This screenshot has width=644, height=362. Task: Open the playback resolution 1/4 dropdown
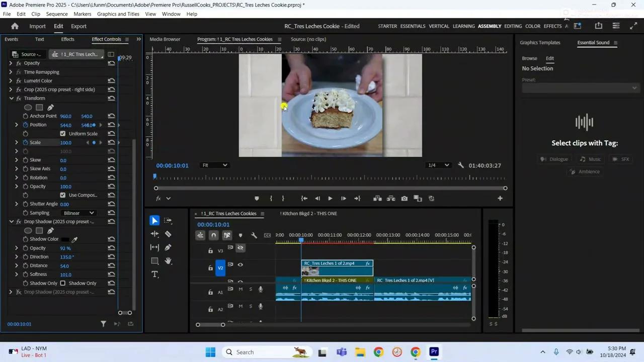(x=437, y=165)
